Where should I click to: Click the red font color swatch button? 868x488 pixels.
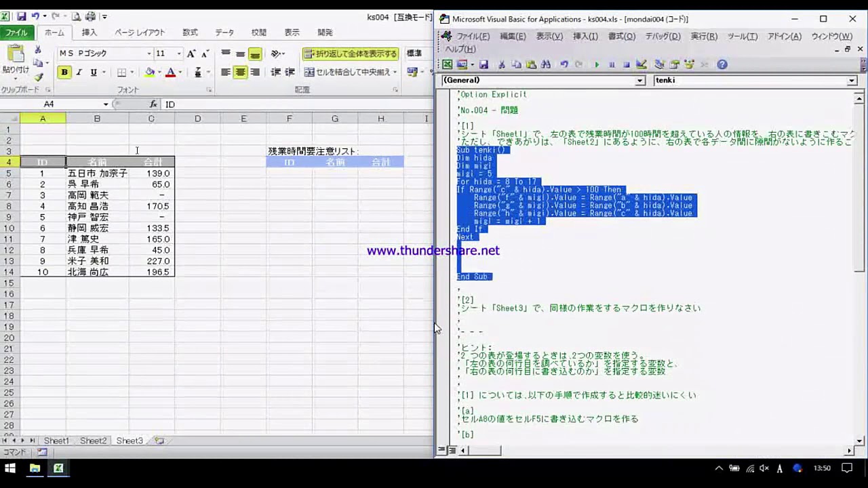point(170,73)
